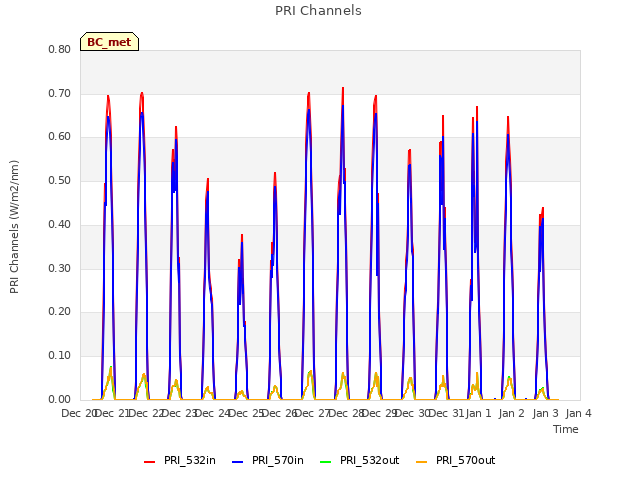Select the PRI_570in legend label
The image size is (640, 480).
[278, 460]
